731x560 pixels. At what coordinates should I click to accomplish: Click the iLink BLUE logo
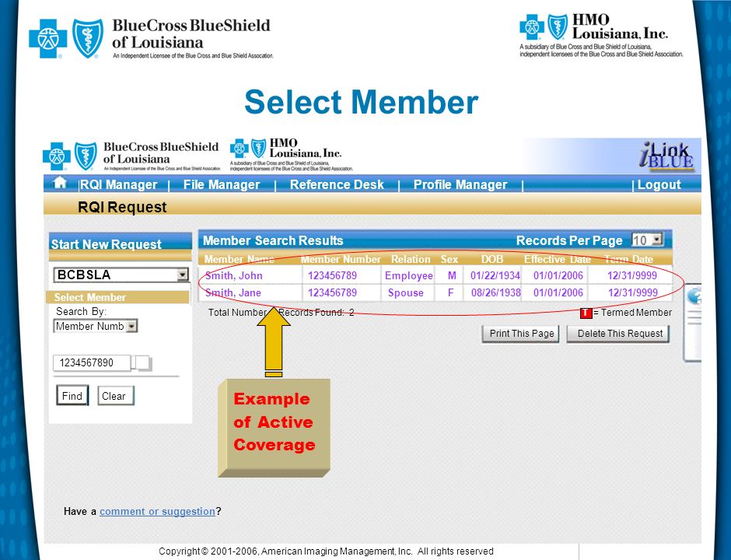click(x=666, y=156)
